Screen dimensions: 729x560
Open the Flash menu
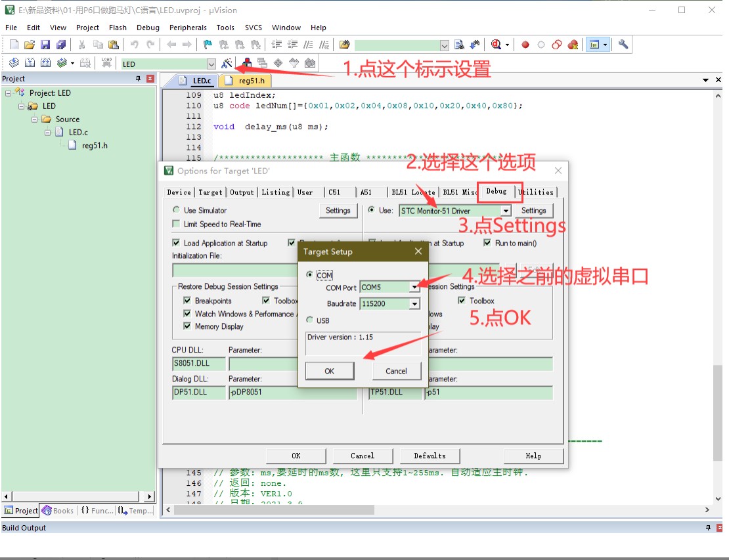tap(118, 28)
